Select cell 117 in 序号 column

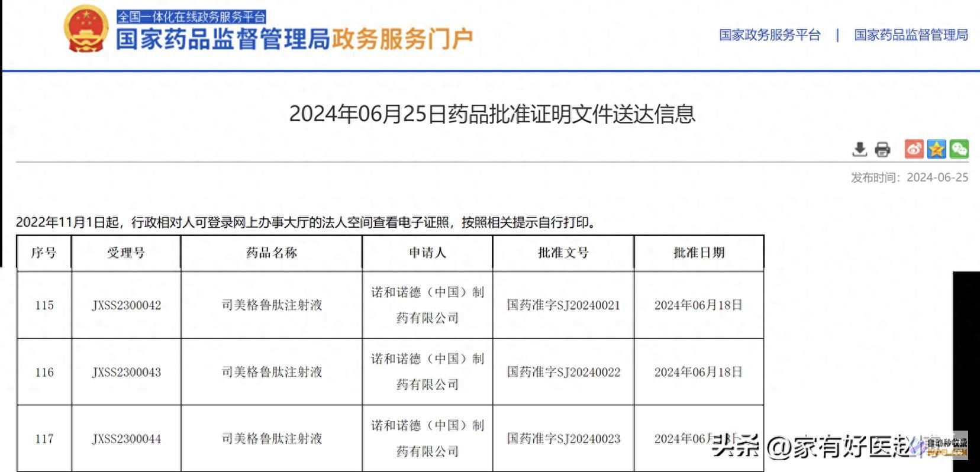[44, 439]
